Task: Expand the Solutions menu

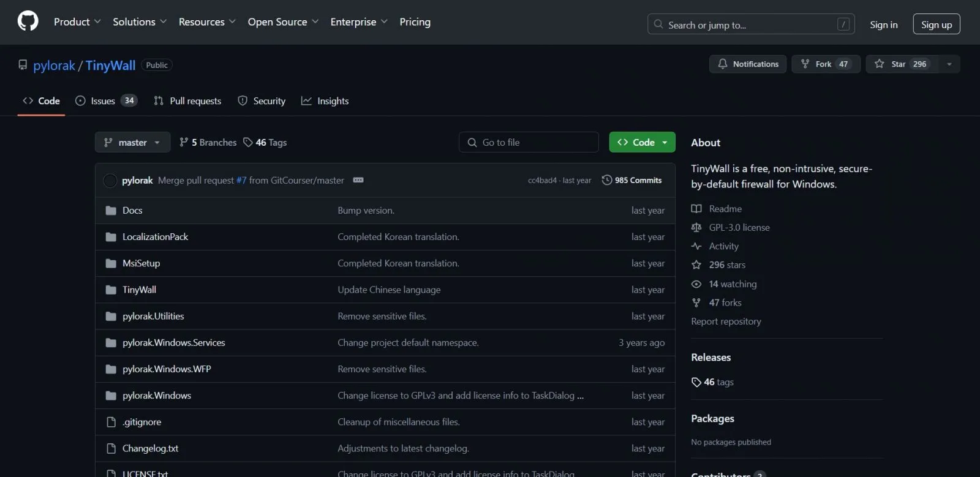Action: 140,22
